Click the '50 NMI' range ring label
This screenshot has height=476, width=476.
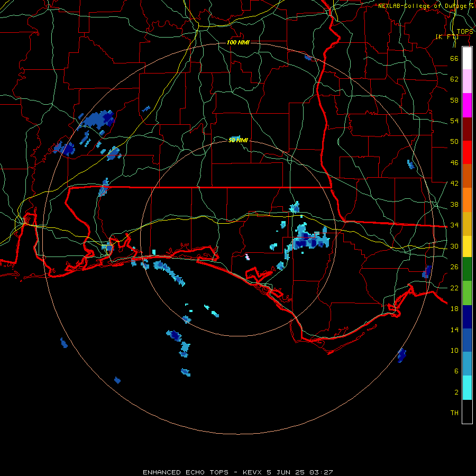(238, 140)
